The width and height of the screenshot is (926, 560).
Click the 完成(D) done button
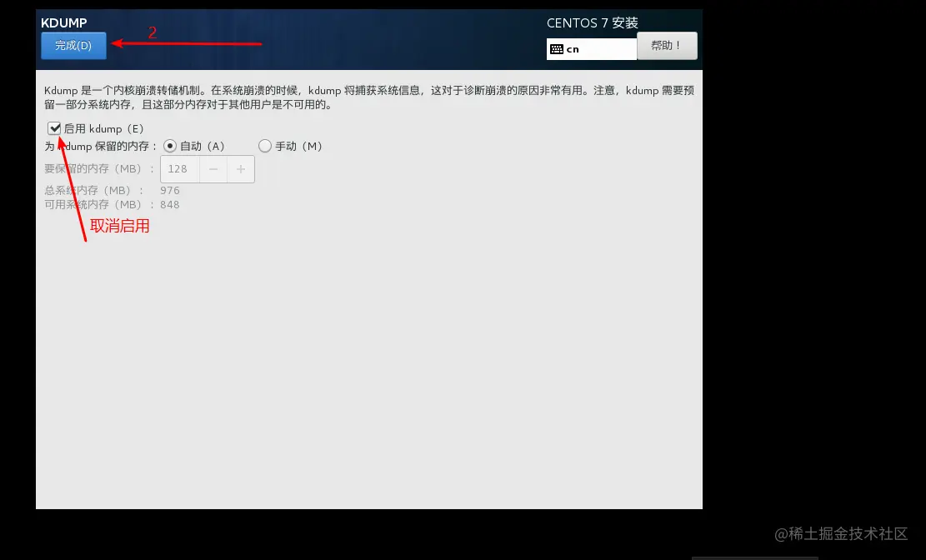tap(74, 46)
